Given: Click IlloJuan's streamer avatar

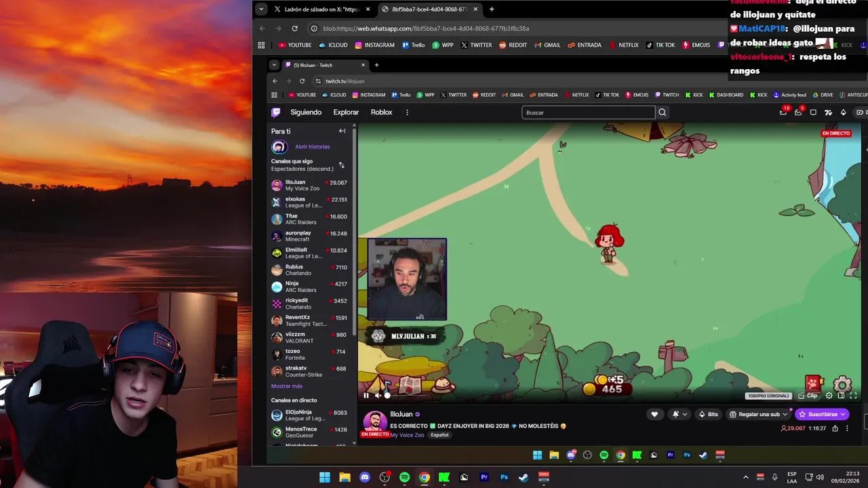Looking at the screenshot, I should point(375,421).
